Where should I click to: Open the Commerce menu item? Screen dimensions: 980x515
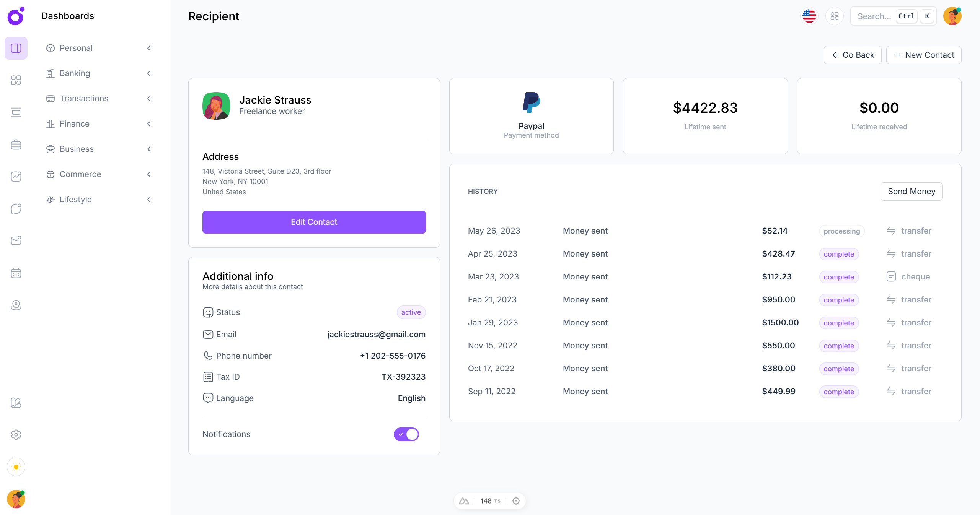[x=80, y=174]
